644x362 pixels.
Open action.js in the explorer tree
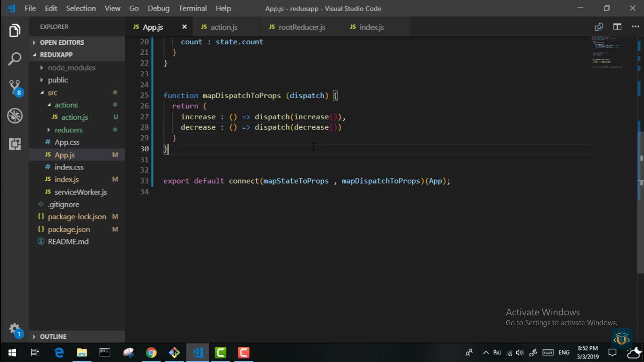74,117
